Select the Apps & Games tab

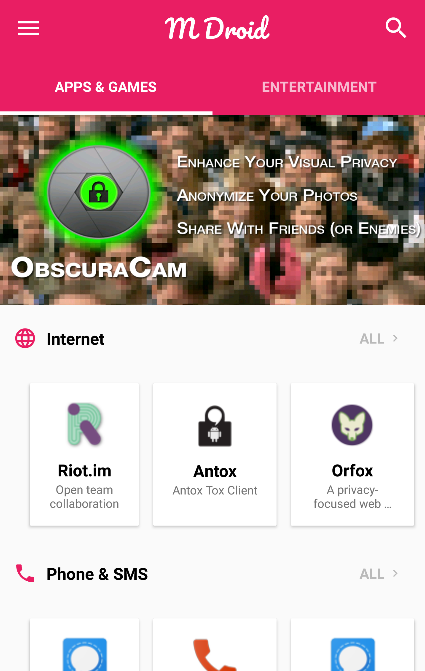106,87
